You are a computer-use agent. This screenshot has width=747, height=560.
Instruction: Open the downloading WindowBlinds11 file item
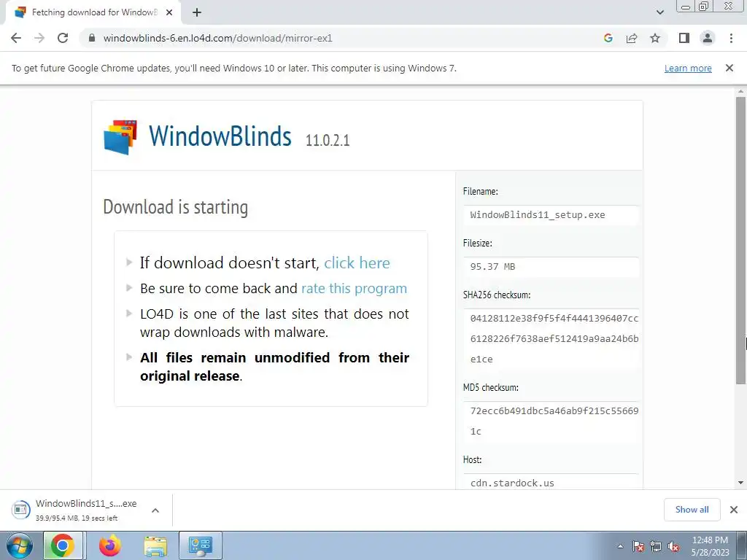76,510
